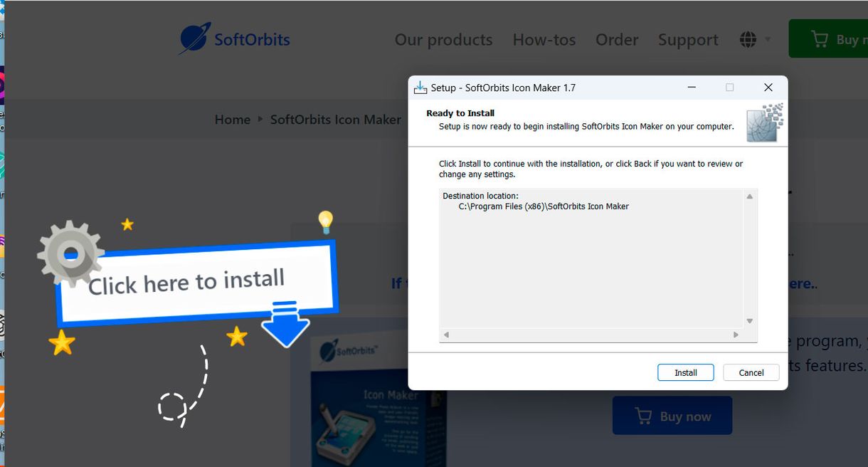
Task: Click the SoftOrbits planet logo icon
Action: tap(194, 38)
